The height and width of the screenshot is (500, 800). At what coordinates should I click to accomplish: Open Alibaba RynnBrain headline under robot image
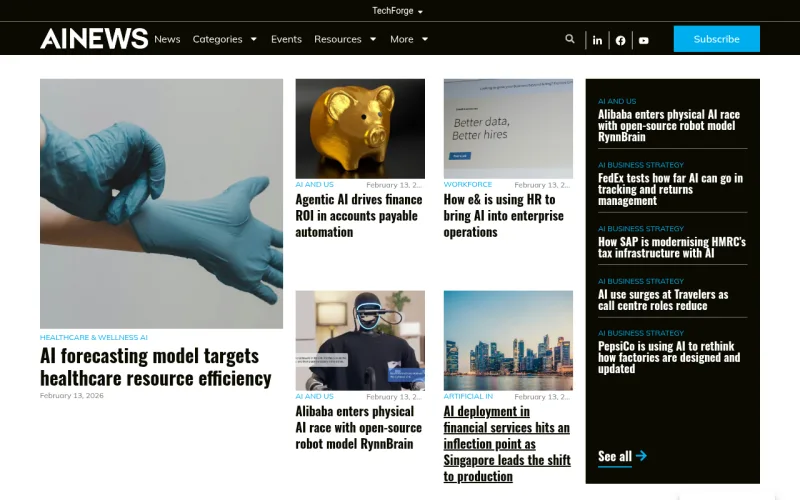pos(359,428)
